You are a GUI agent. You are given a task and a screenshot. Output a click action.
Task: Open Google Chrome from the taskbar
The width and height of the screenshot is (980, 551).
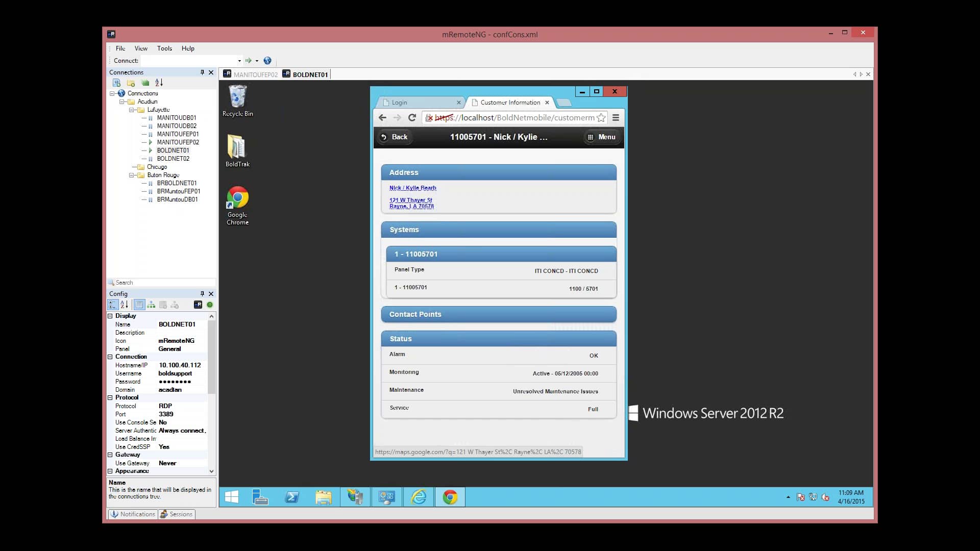(x=451, y=496)
